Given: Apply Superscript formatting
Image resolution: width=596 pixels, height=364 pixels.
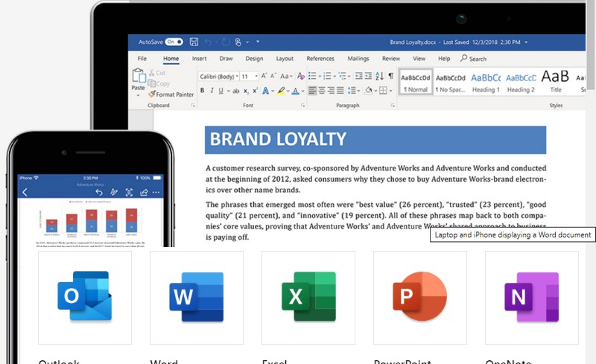Looking at the screenshot, I should click(x=255, y=90).
